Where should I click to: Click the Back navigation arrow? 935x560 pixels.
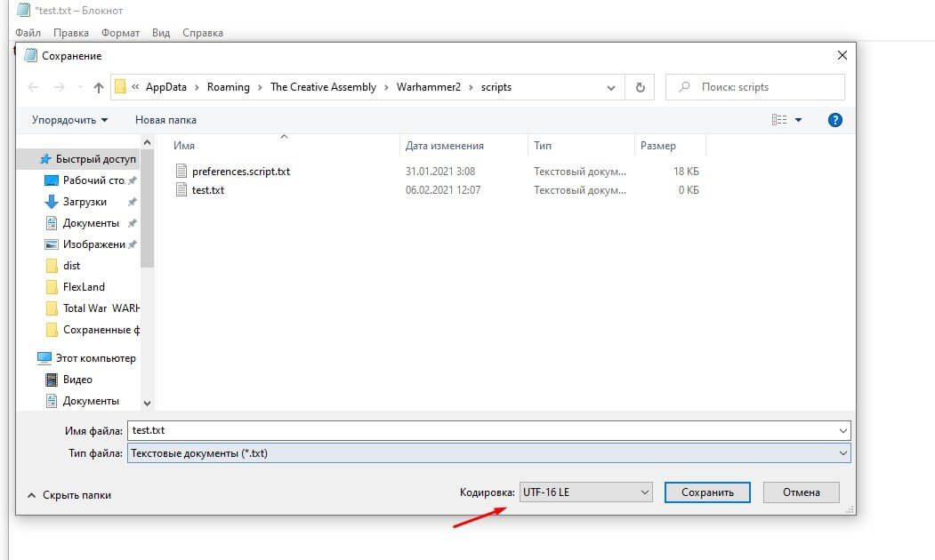(34, 87)
